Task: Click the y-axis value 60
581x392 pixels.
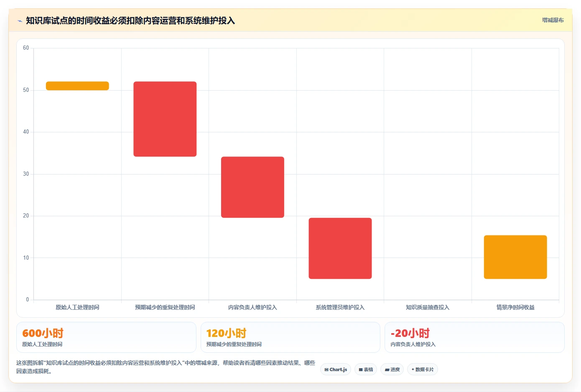Action: [26, 48]
